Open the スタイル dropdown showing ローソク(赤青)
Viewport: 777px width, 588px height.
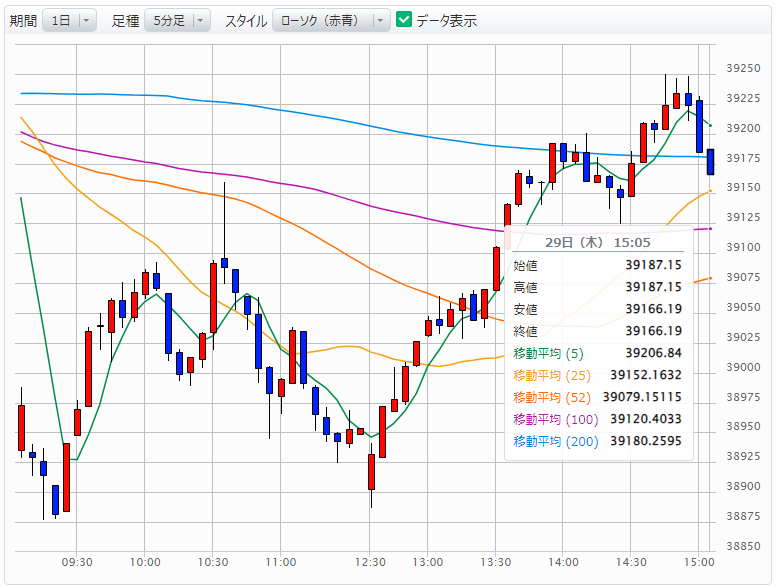click(331, 20)
